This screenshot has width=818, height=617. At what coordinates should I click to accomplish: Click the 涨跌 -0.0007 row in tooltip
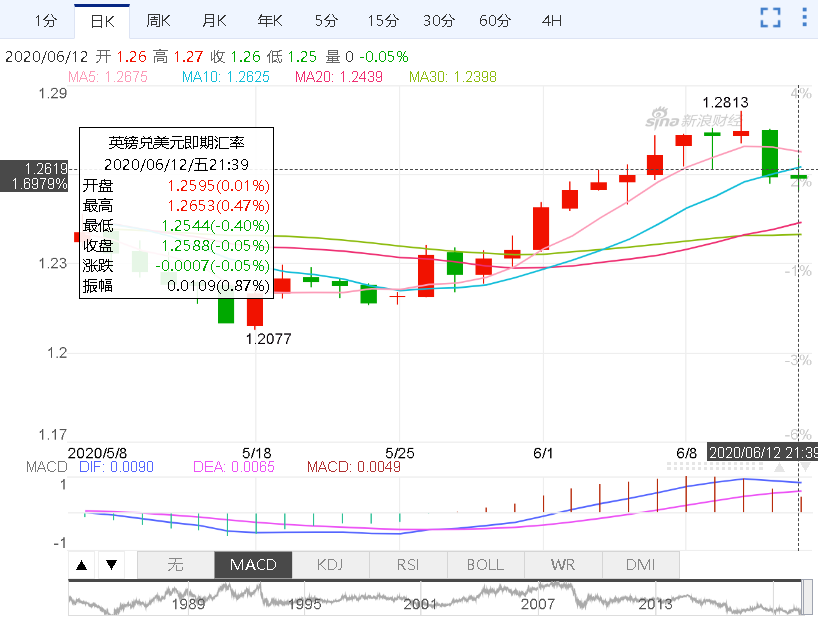pyautogui.click(x=176, y=265)
